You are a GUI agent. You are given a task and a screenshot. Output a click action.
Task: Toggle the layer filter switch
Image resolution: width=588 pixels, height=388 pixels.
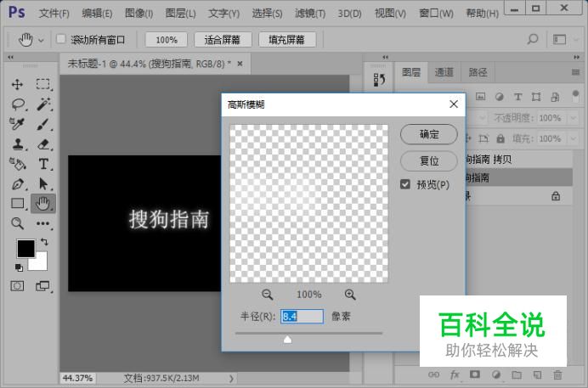(x=575, y=95)
